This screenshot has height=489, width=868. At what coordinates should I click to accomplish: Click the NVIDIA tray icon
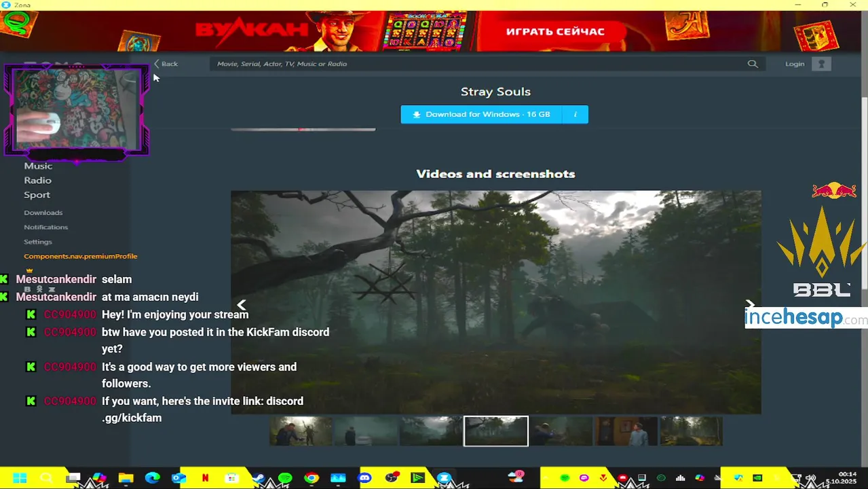tap(757, 477)
